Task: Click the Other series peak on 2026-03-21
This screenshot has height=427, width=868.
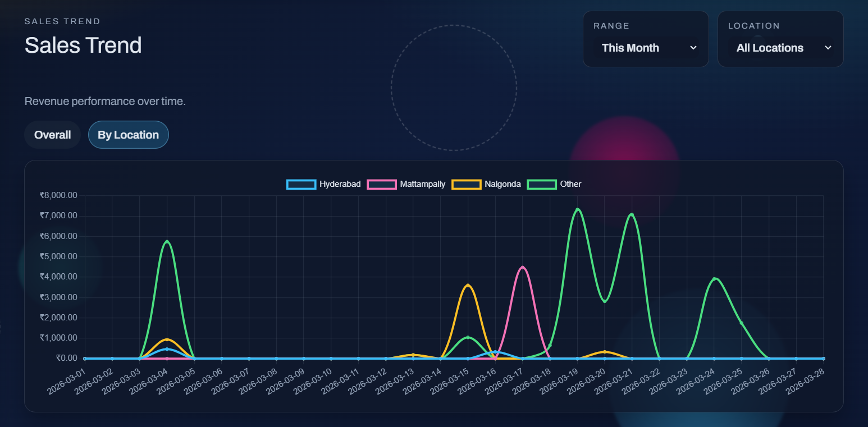Action: click(632, 214)
